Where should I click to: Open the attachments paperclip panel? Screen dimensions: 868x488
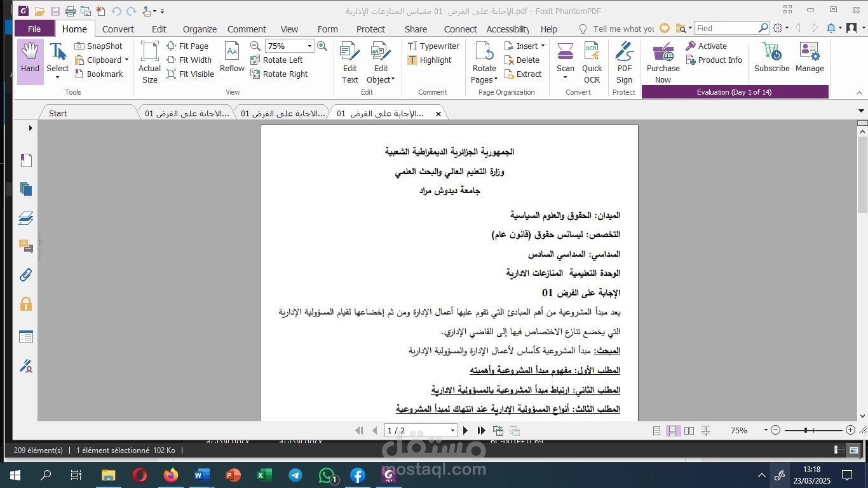pyautogui.click(x=26, y=275)
